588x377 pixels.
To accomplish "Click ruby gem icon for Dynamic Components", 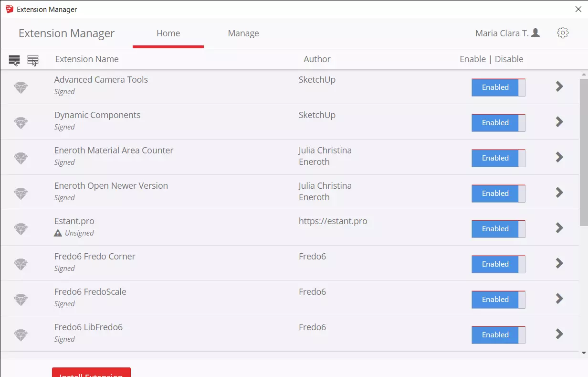I will point(21,123).
